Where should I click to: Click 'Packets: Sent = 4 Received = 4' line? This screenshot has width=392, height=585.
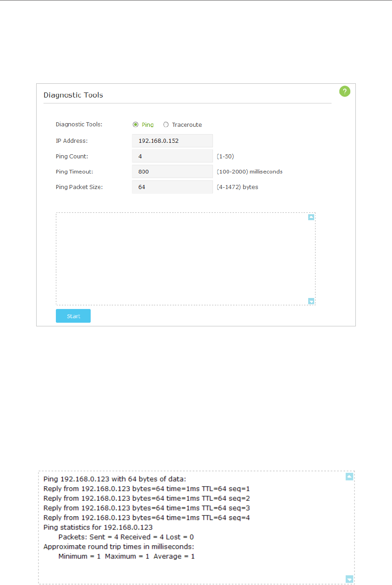(126, 536)
